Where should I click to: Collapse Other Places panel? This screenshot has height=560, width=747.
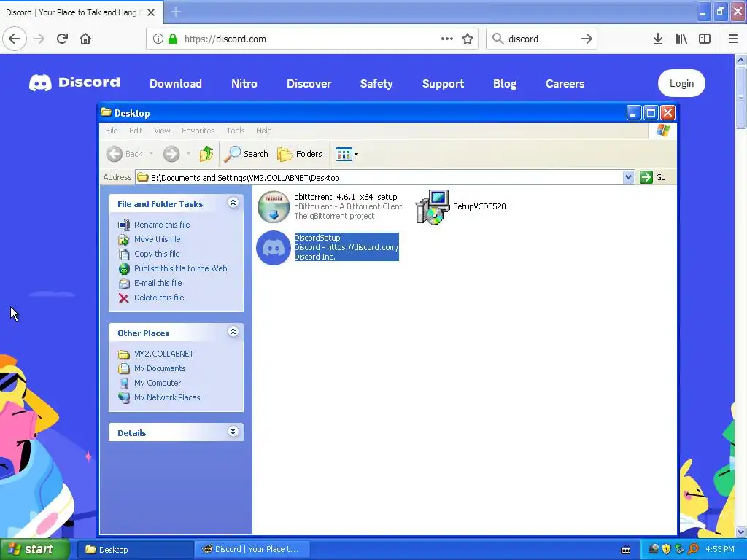pos(233,332)
